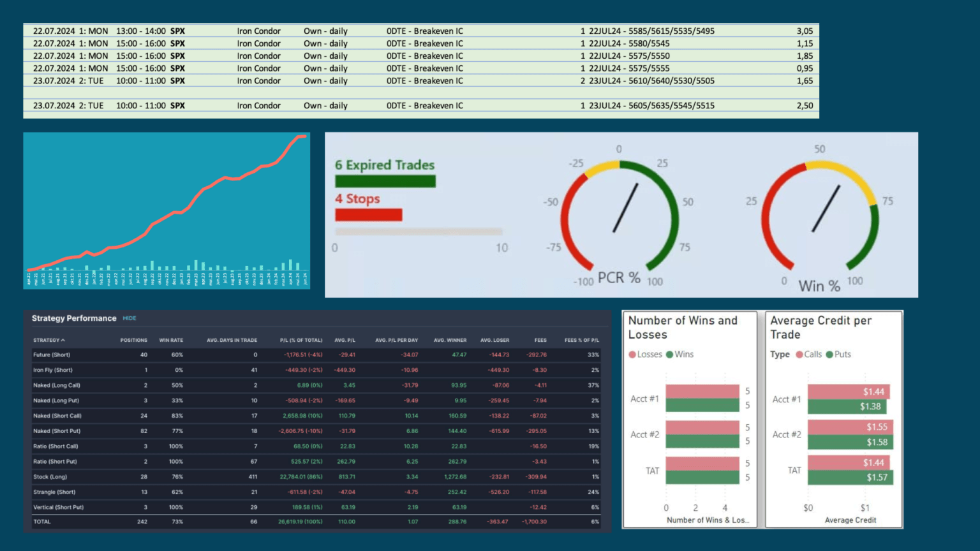The height and width of the screenshot is (551, 980).
Task: Select trade row with strikes 5585/5615/5535/5495
Action: click(421, 31)
